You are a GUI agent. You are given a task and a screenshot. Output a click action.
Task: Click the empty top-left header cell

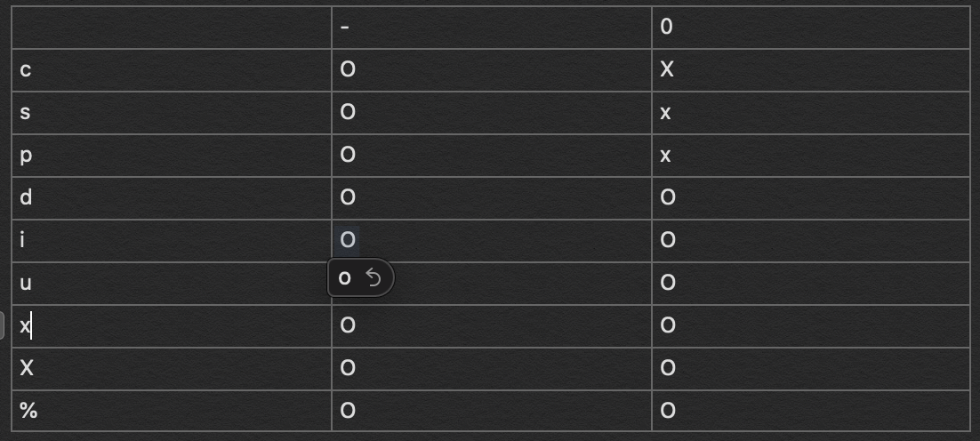pyautogui.click(x=172, y=28)
